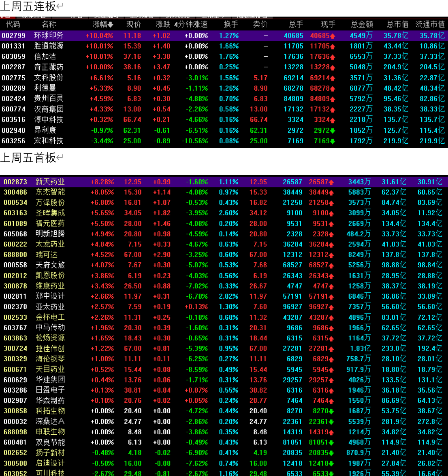Select stock name 昂利康

click(x=45, y=130)
